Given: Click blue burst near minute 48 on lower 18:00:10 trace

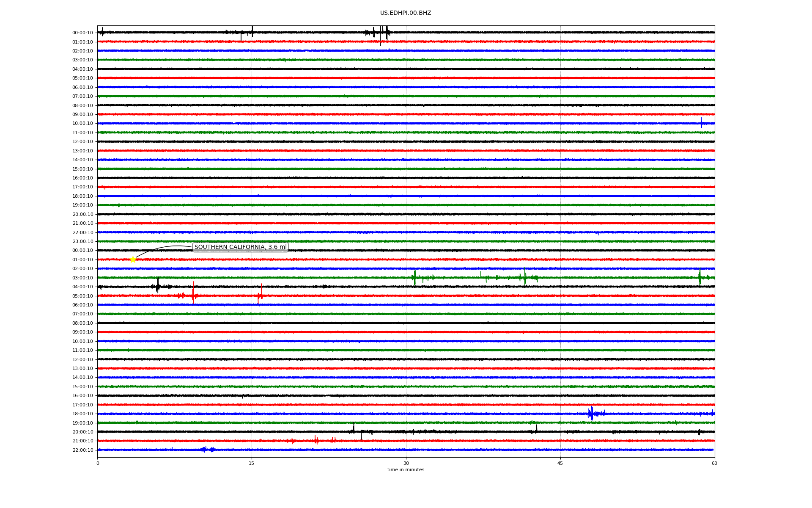Looking at the screenshot, I should (x=591, y=414).
